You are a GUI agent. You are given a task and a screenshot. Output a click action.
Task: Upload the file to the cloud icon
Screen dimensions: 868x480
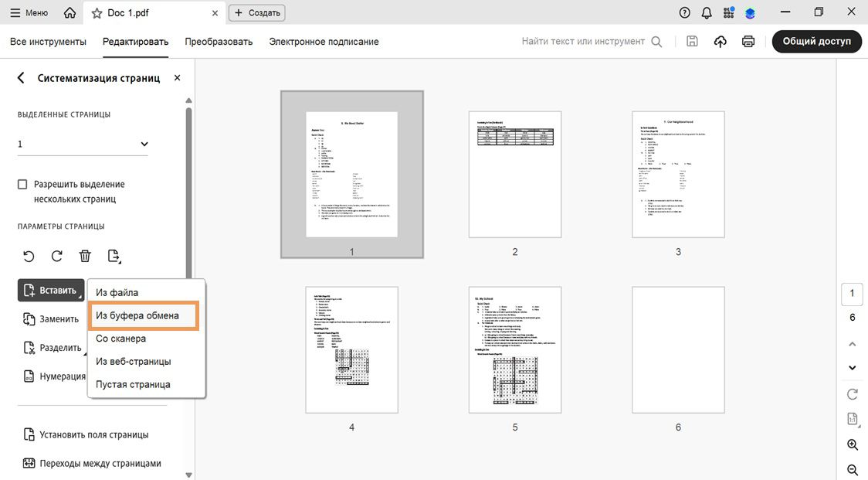pos(721,42)
